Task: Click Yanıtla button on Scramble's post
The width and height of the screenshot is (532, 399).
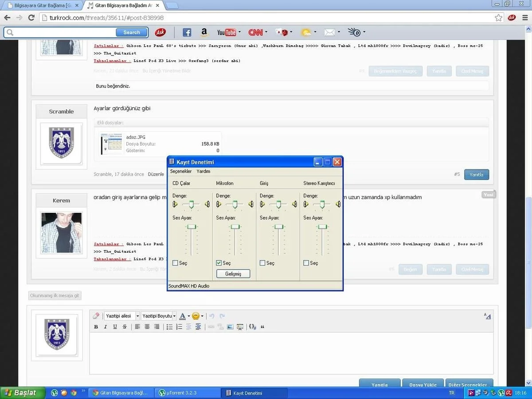Action: click(476, 175)
